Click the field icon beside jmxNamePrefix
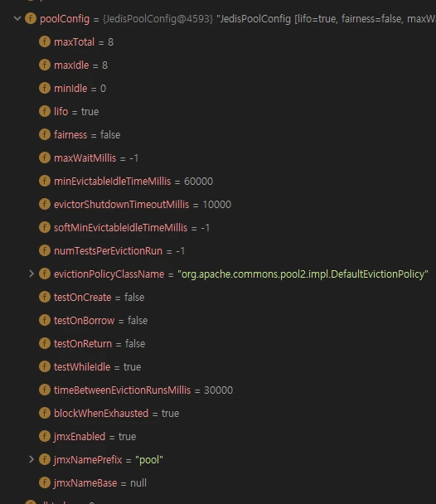The height and width of the screenshot is (504, 436). 45,459
